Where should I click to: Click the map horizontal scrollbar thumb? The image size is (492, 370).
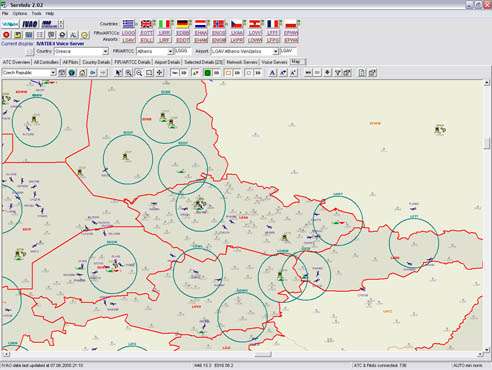click(x=263, y=355)
